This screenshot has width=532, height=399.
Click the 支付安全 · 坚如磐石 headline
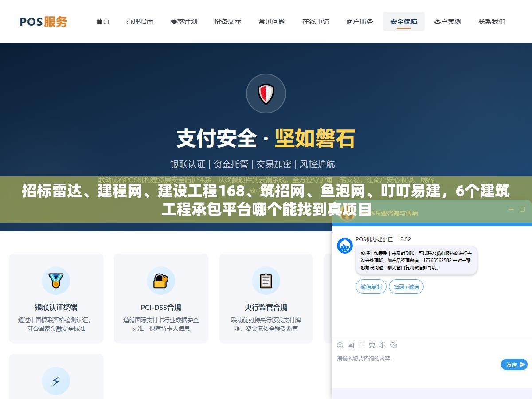click(266, 138)
